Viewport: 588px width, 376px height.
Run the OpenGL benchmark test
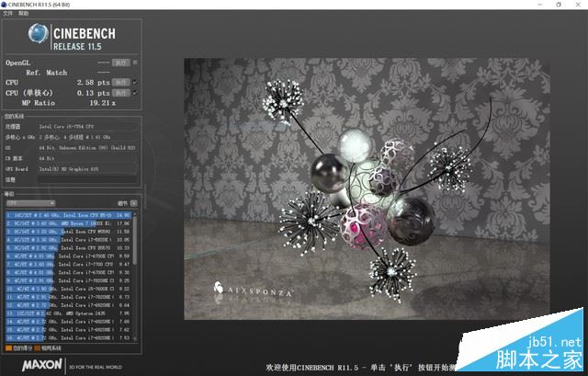click(x=120, y=63)
